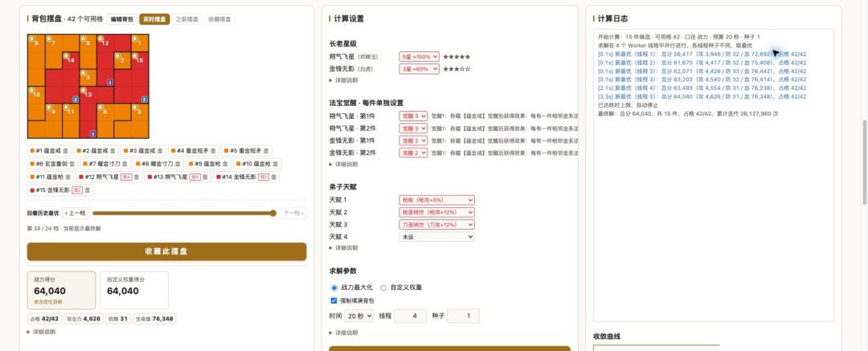Click the #1 蕴金戒 item chip
The height and width of the screenshot is (351, 868).
(49, 150)
